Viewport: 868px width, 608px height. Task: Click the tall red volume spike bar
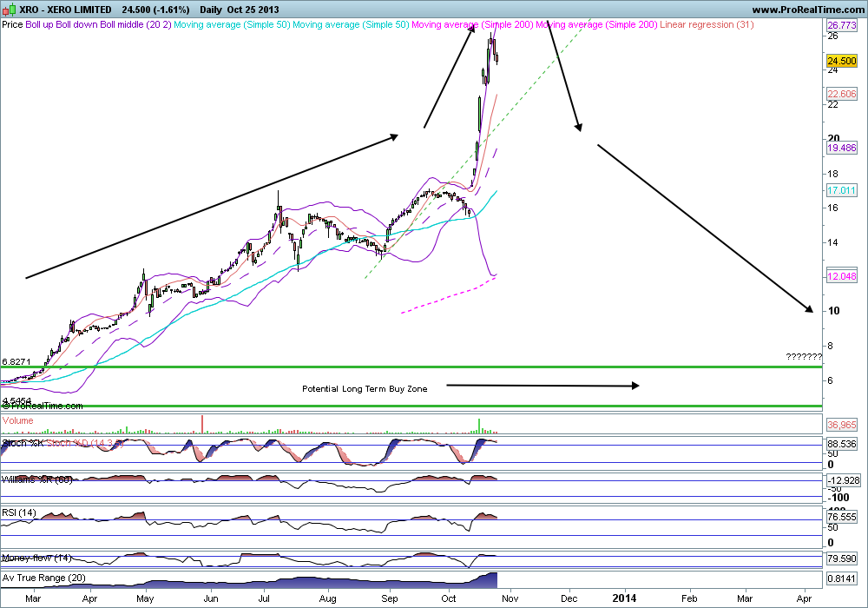point(202,424)
